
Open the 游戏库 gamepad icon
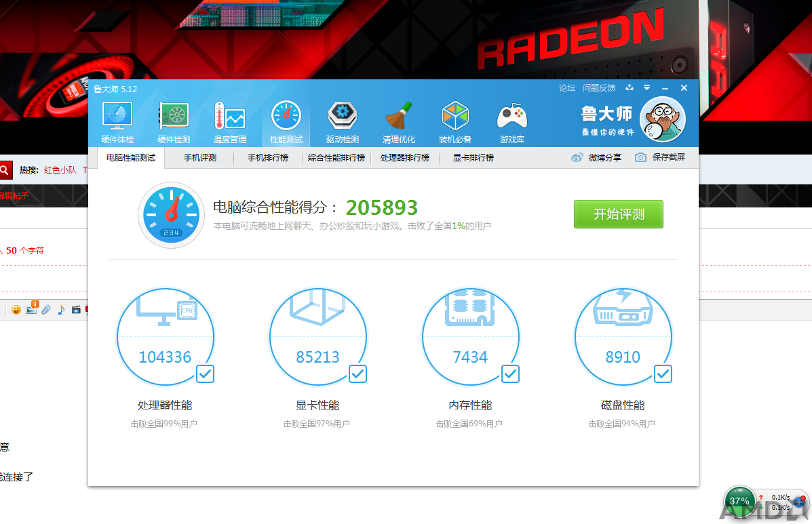[512, 123]
